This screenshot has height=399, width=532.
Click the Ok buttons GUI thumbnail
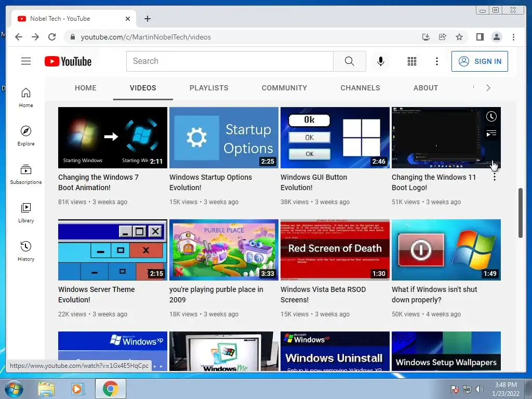coord(335,137)
